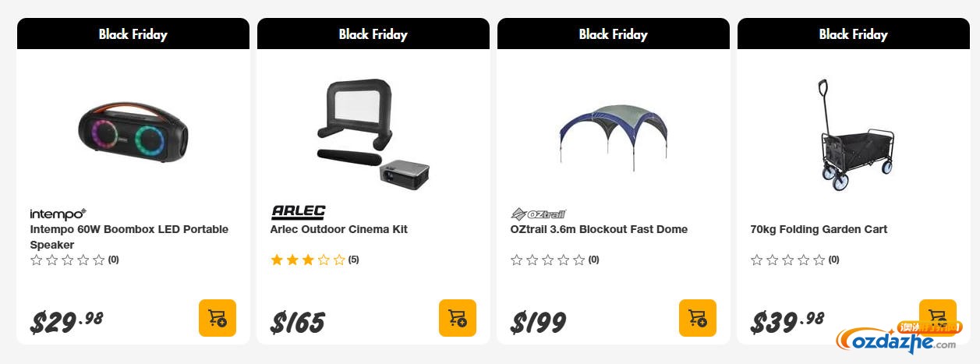Screen dimensions: 980x364
Task: Open OZtrail 3.6m Blockout Fast Dome link
Action: coord(599,229)
